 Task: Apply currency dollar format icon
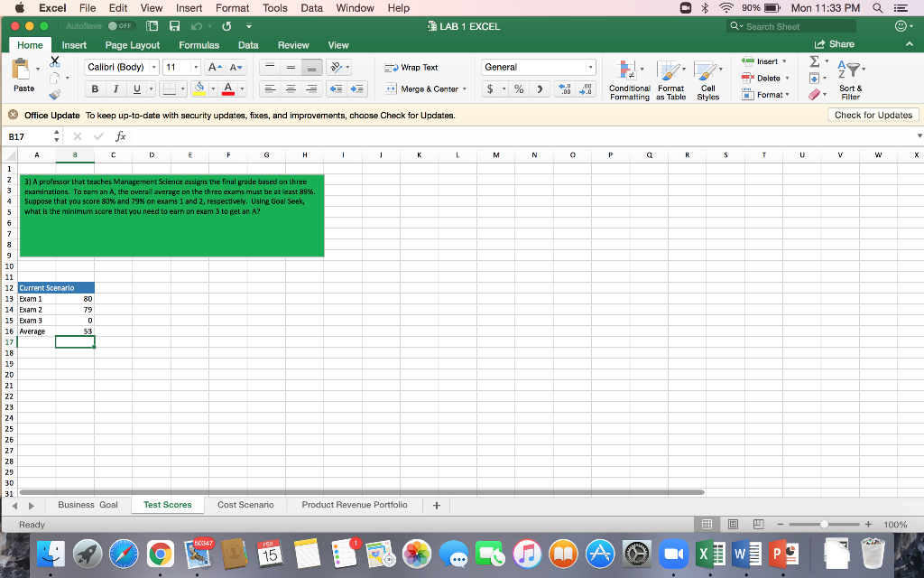[x=490, y=89]
